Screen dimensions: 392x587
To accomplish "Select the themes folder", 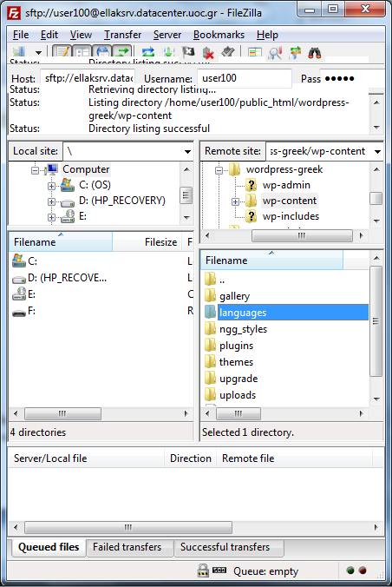I will point(229,361).
